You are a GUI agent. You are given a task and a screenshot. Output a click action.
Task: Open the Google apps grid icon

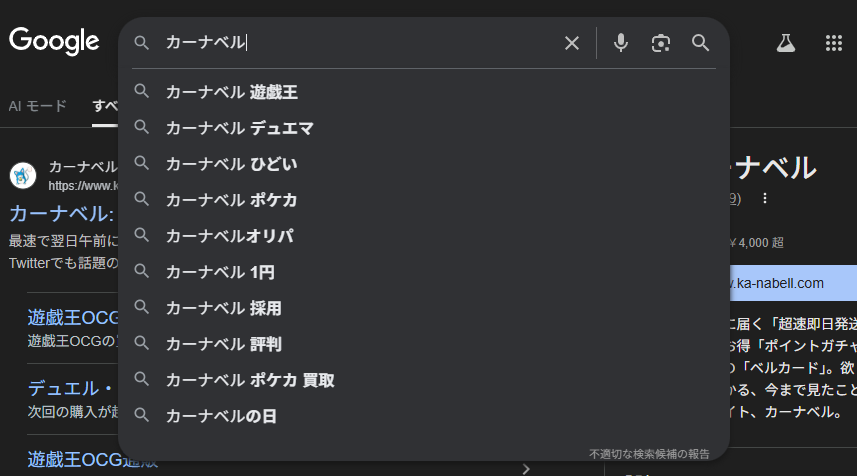click(x=833, y=43)
